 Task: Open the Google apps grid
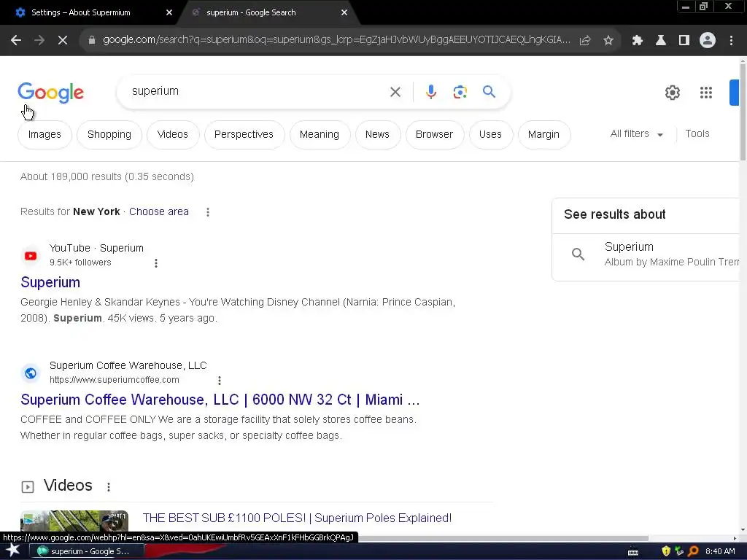[x=705, y=93]
